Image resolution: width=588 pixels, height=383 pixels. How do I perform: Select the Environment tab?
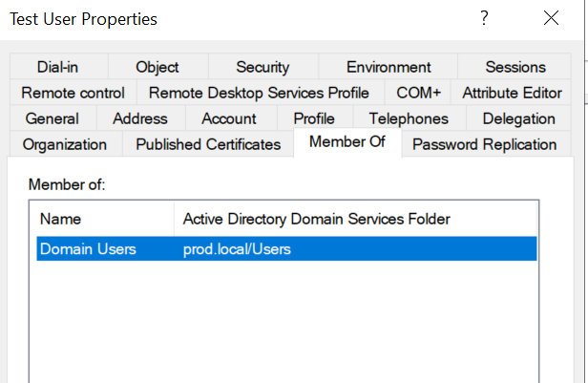[x=388, y=67]
